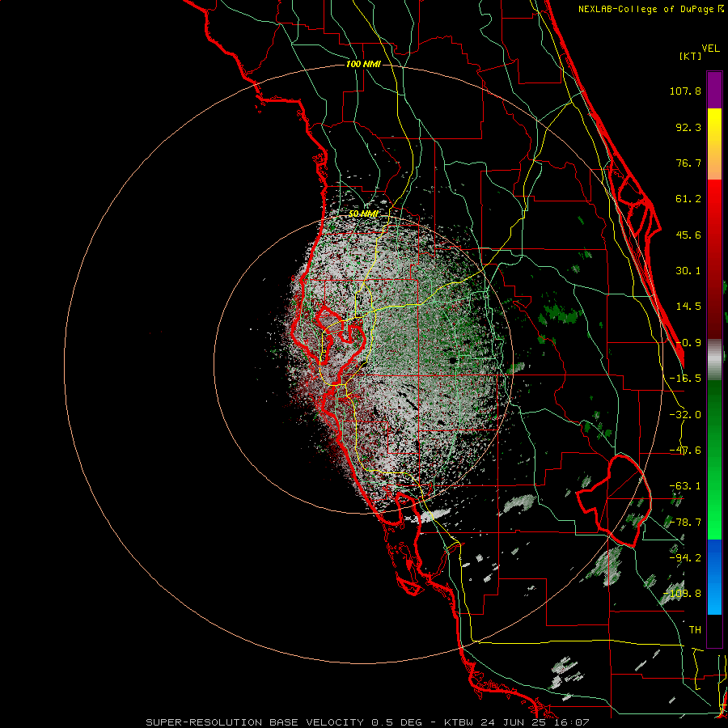Click the -109.8 velocity scale value
Viewport: 728px width, 728px height.
coord(683,594)
